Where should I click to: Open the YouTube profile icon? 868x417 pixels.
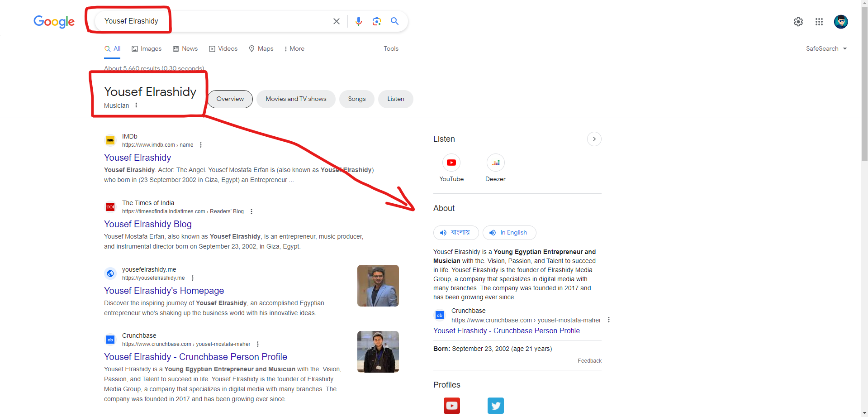(x=452, y=406)
